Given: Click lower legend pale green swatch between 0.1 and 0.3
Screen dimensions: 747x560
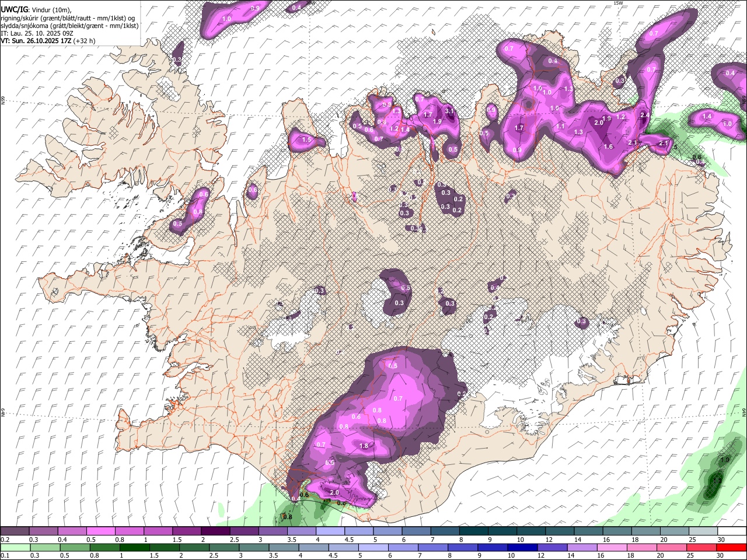Looking at the screenshot, I should click(x=15, y=548).
